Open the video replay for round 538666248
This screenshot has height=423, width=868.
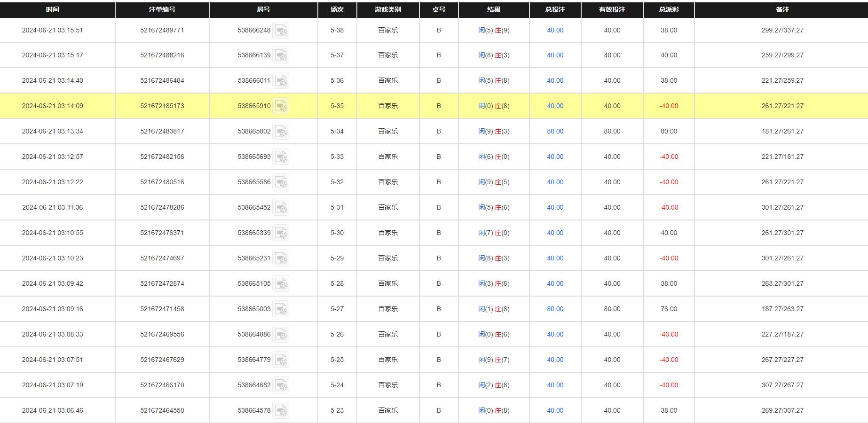coord(282,31)
